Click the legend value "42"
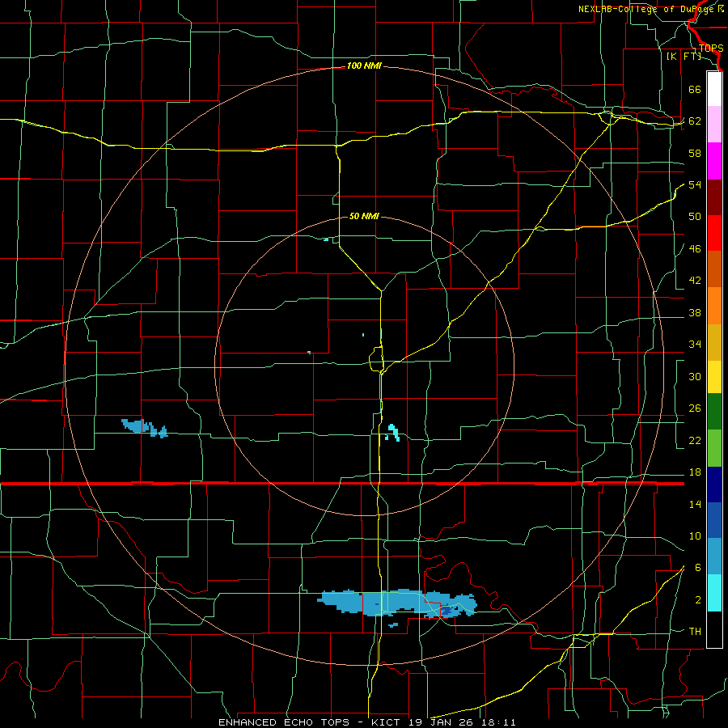 pyautogui.click(x=695, y=281)
